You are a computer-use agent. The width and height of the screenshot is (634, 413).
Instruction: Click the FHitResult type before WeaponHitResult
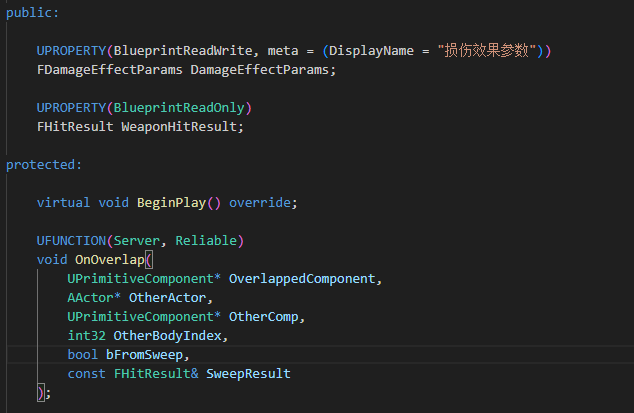coord(75,127)
